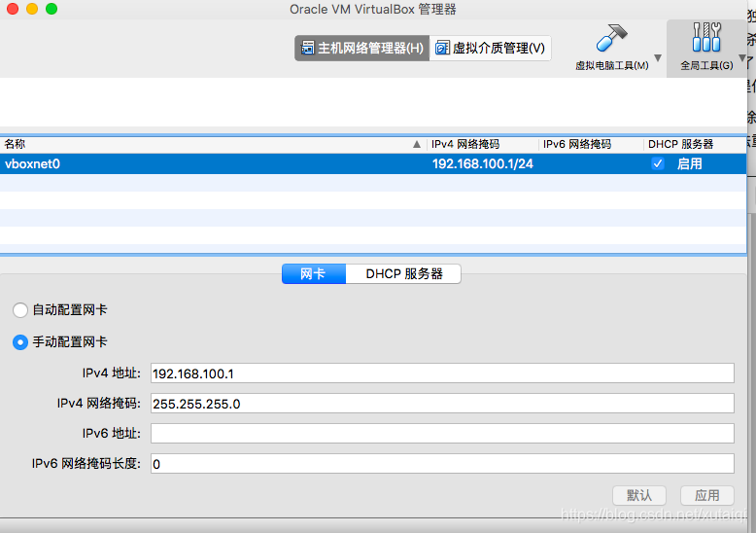The image size is (756, 533).
Task: Switch to the 网卡 tab
Action: click(x=314, y=273)
